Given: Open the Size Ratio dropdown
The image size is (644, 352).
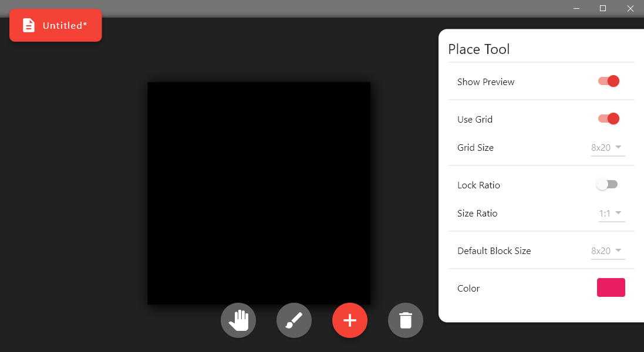Looking at the screenshot, I should click(x=611, y=213).
